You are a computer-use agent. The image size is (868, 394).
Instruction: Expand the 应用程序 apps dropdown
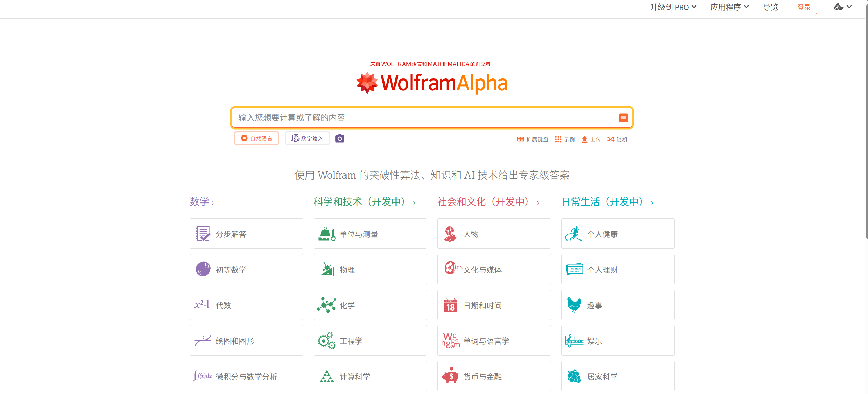[x=729, y=7]
